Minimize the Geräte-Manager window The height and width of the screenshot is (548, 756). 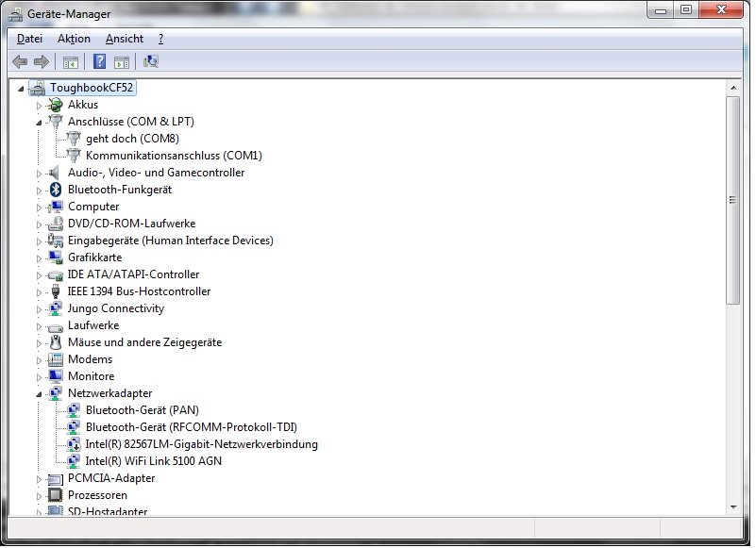(661, 9)
